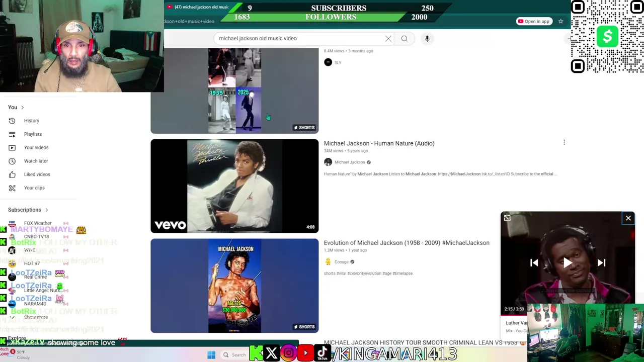
Task: Bookmark the page with the star icon
Action: click(560, 21)
